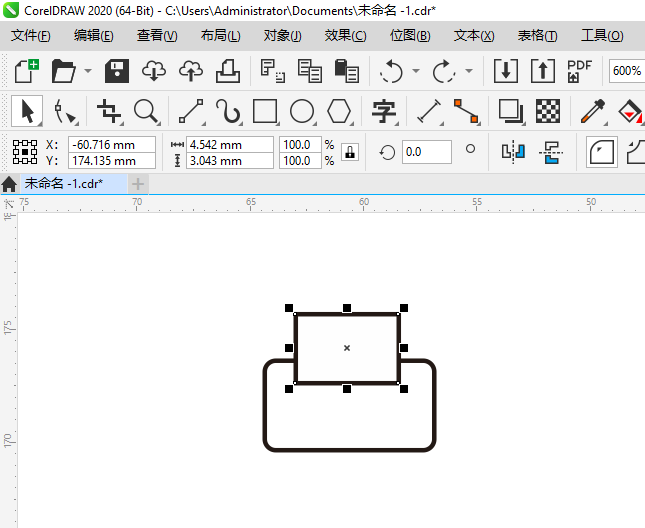Select the Polygon tool
The image size is (645, 528).
tap(339, 111)
